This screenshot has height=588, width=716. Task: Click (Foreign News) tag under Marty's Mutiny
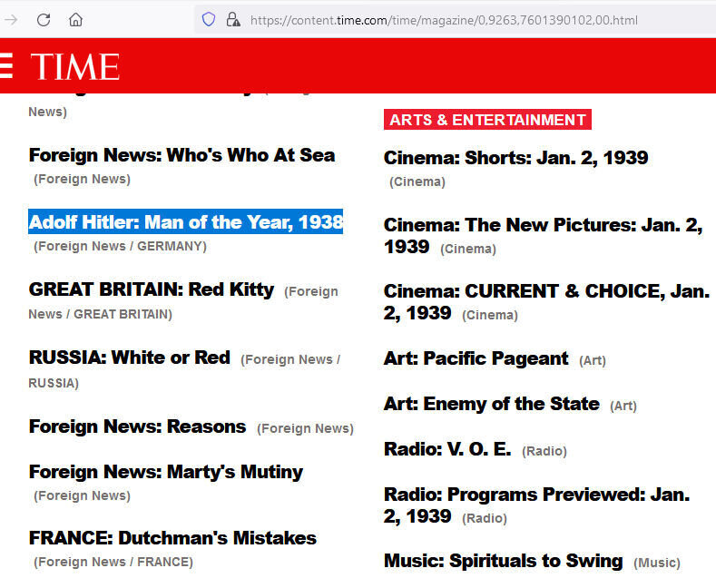(x=82, y=495)
